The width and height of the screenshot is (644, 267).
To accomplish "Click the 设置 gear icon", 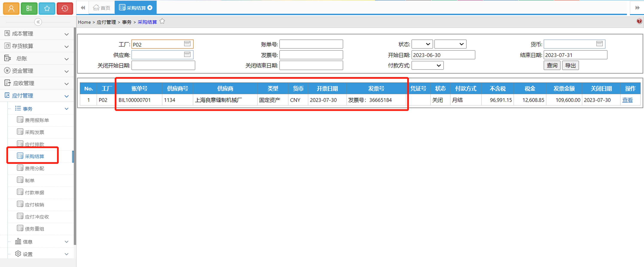I will (x=18, y=253).
